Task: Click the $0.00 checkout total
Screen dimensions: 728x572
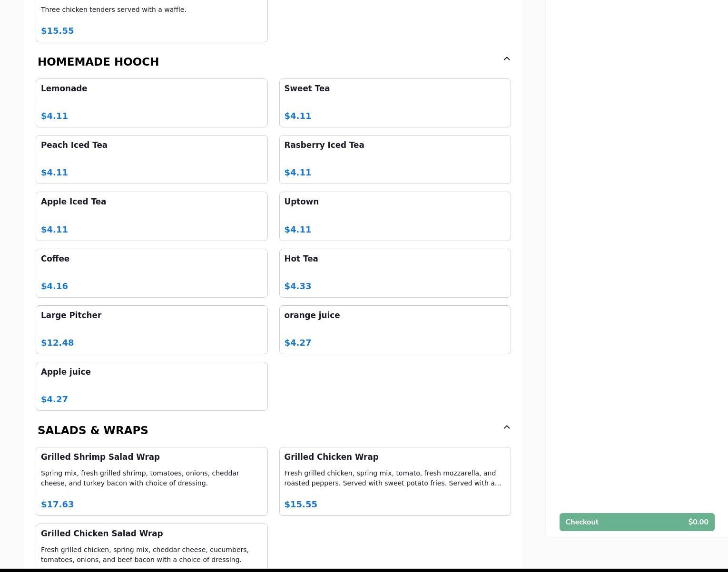Action: point(698,522)
